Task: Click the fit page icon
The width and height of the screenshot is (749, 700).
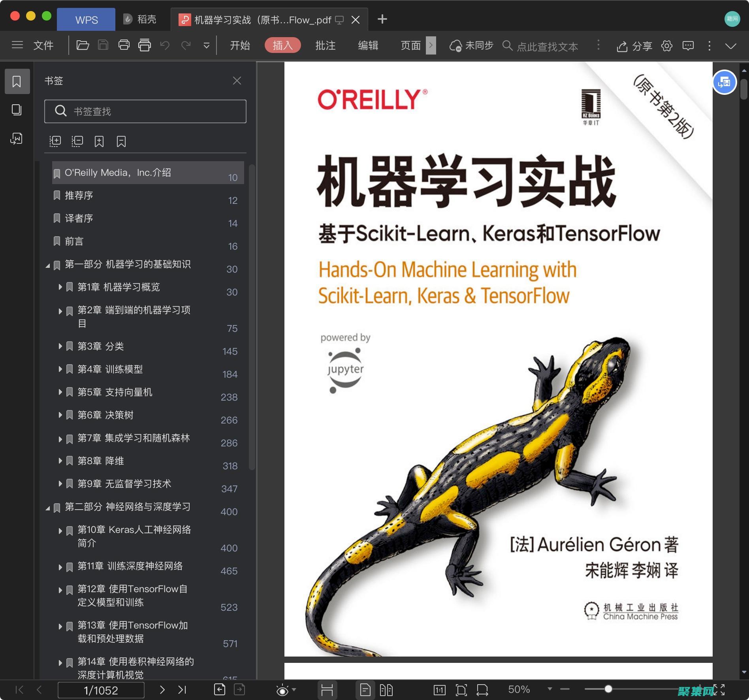Action: [x=461, y=690]
